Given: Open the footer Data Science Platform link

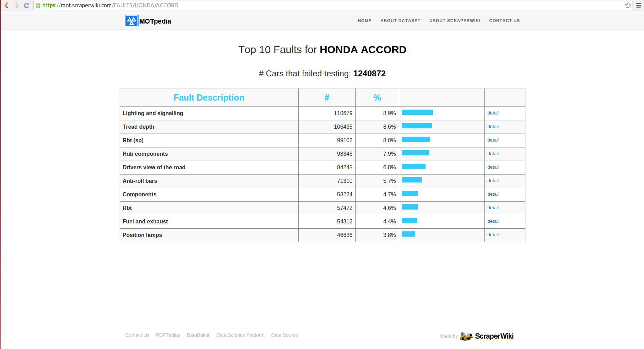Looking at the screenshot, I should pos(240,335).
